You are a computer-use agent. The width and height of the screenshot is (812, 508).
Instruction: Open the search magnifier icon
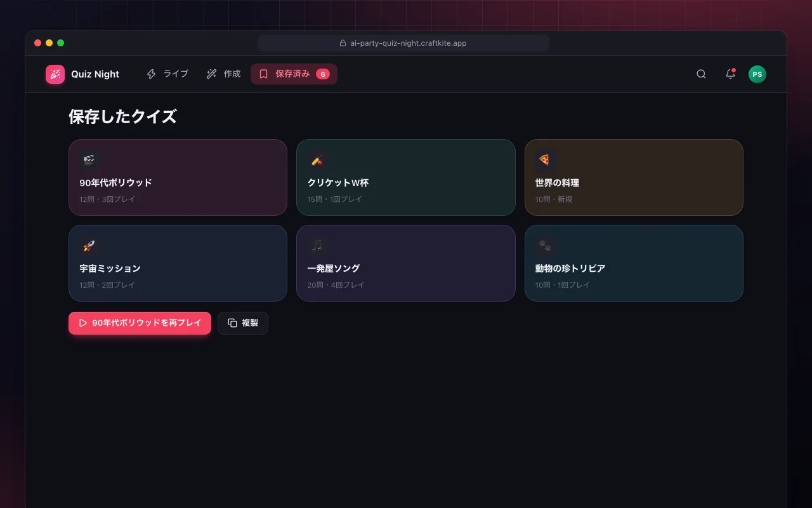(x=701, y=74)
